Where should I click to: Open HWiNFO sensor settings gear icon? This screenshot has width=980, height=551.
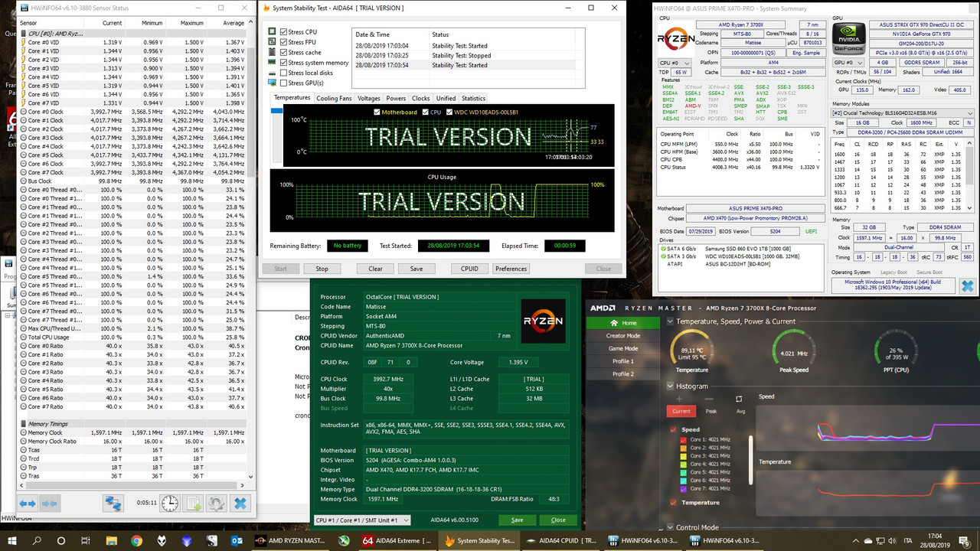click(x=217, y=503)
